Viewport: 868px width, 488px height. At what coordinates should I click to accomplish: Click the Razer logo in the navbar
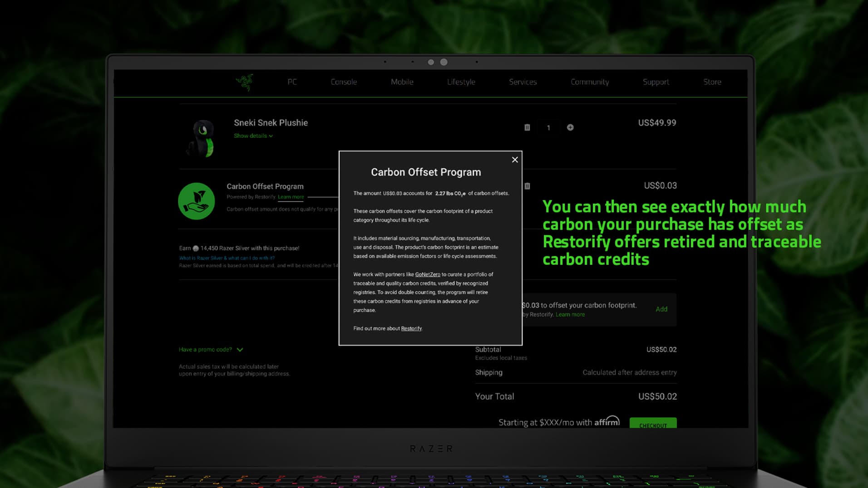245,82
